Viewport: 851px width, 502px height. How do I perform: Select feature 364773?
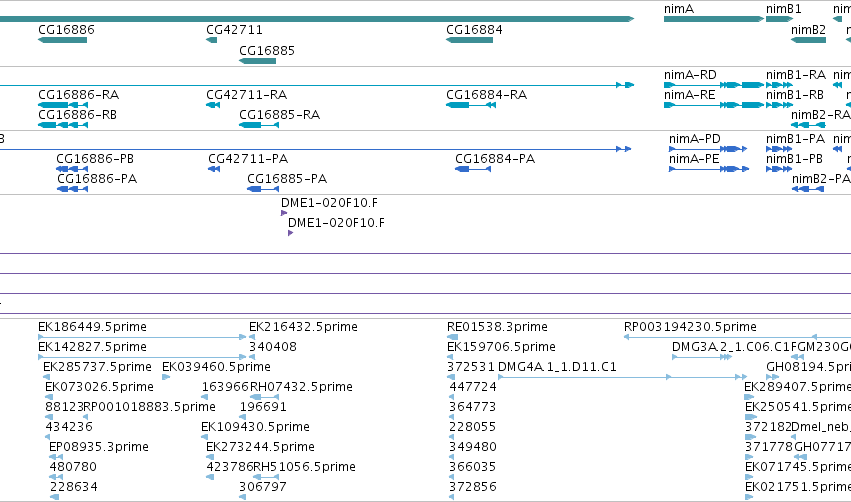[x=473, y=407]
